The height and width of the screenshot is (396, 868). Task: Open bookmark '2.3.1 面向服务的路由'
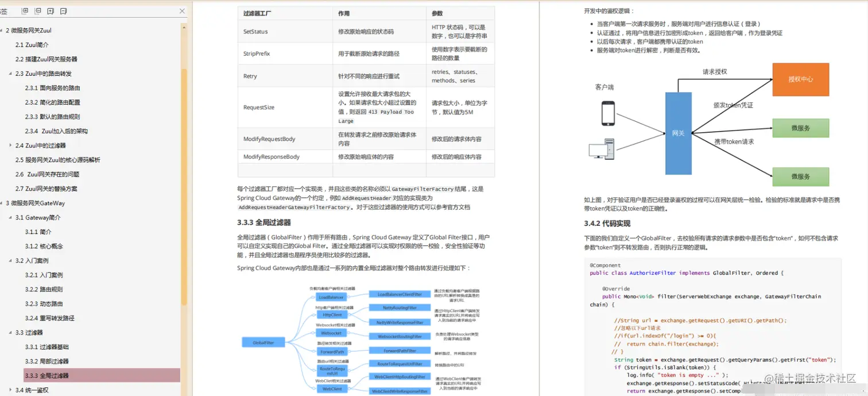click(x=53, y=88)
